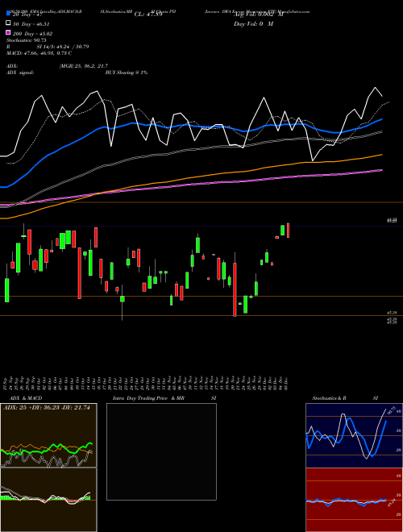403x532 pixels.
Task: Click the magenta 200 Day legend swatch
Action: 8,33
